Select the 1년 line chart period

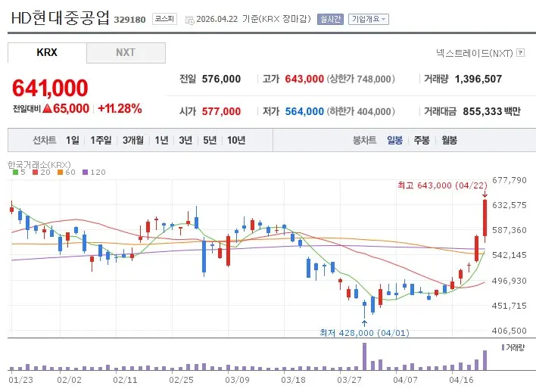point(161,140)
